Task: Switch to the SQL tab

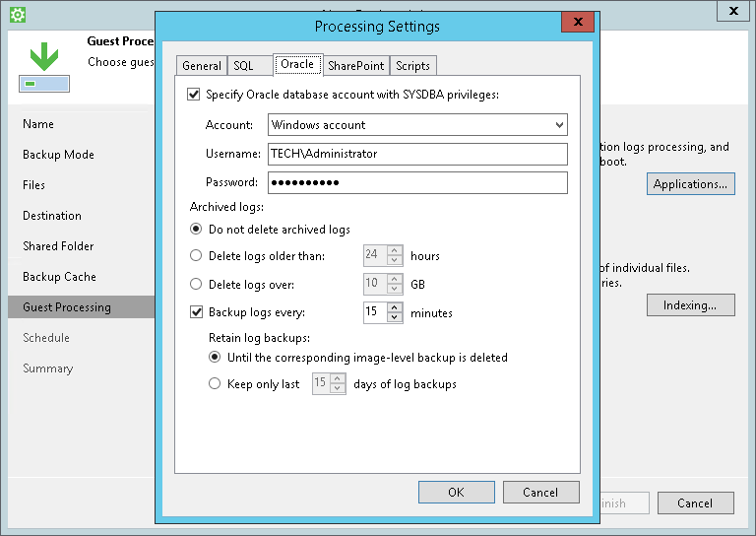Action: (249, 66)
